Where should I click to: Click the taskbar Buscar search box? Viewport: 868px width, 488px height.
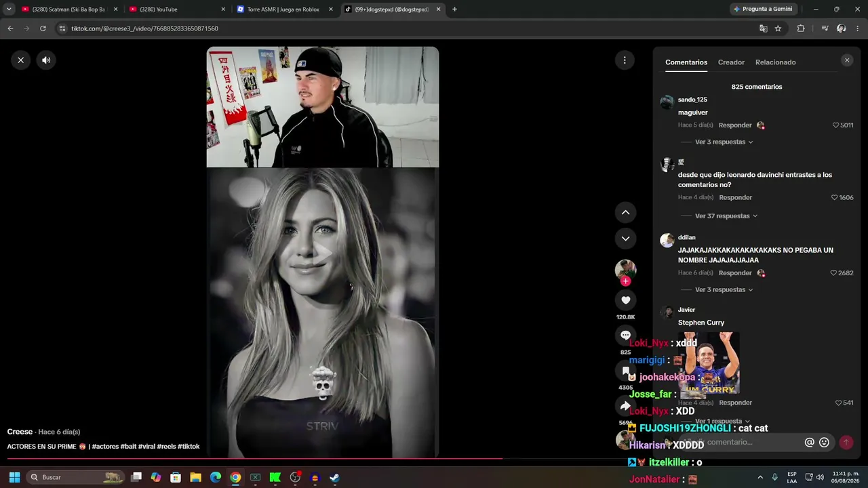tap(76, 477)
